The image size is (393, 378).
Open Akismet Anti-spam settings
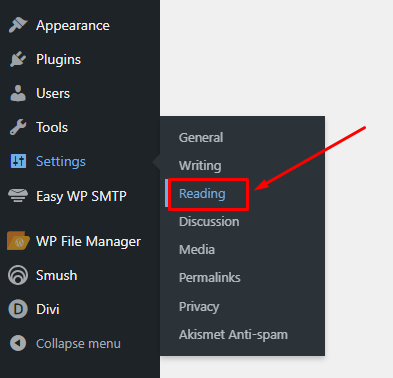click(233, 334)
